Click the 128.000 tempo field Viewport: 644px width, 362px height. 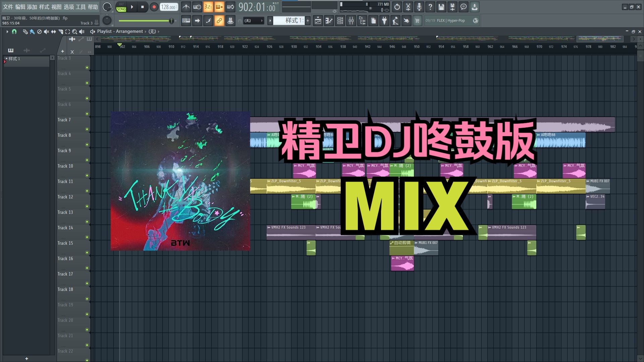[x=169, y=7]
